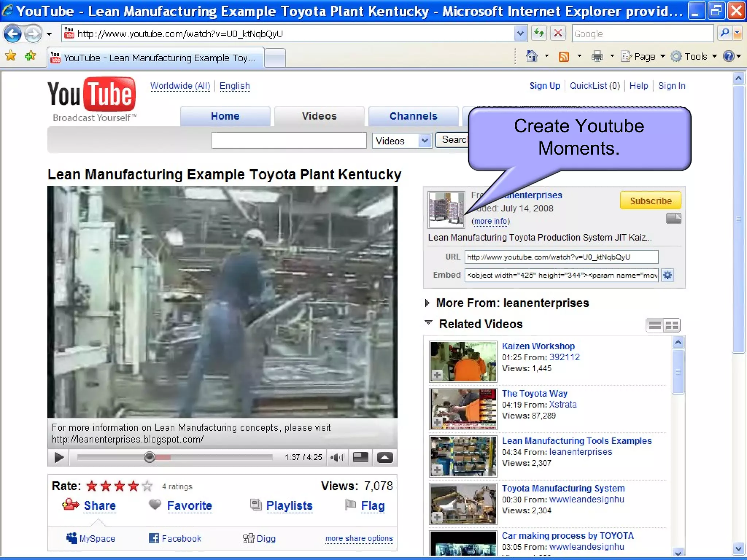This screenshot has width=747, height=560.
Task: Switch related videos to list view
Action: (655, 325)
